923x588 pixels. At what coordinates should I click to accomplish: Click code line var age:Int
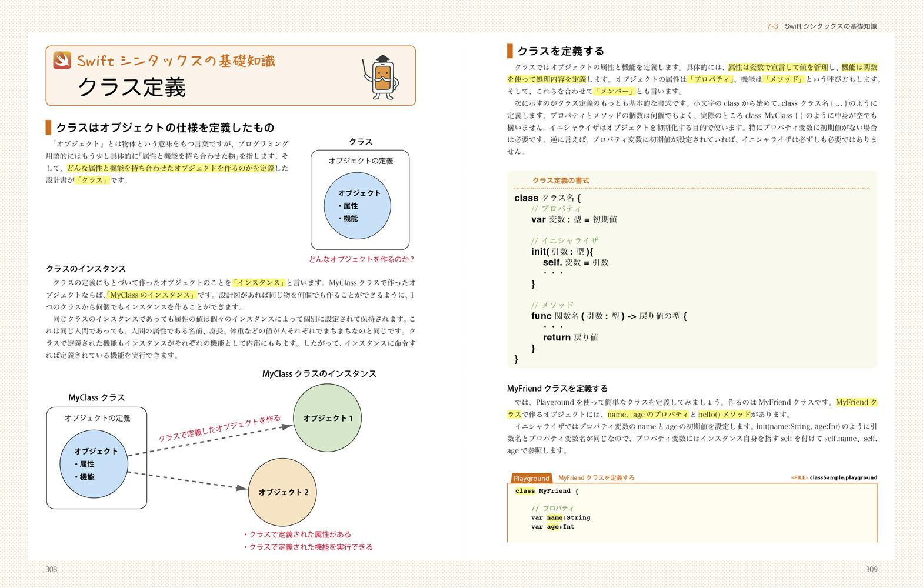pyautogui.click(x=553, y=527)
